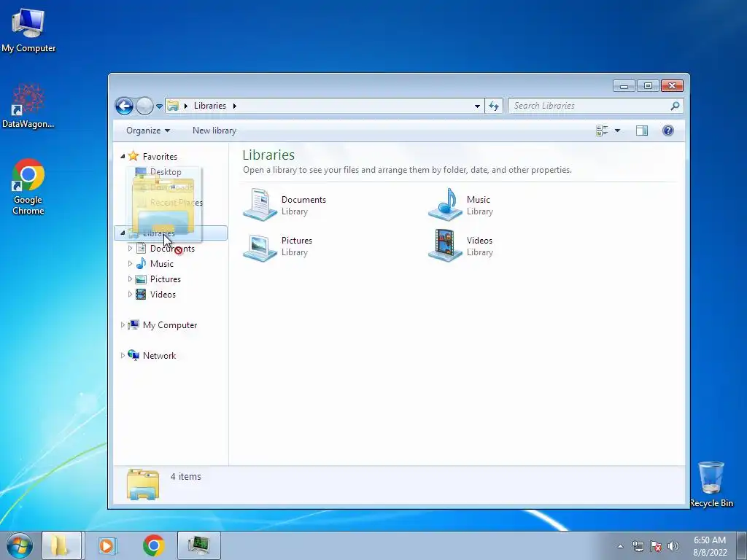Click the greyed Forward arrow button
The image size is (747, 560).
pos(144,106)
